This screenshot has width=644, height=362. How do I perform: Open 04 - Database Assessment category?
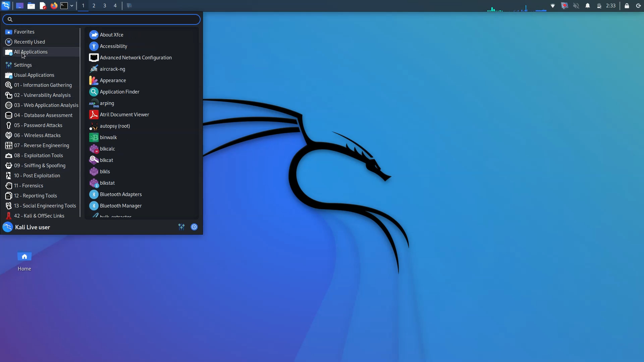41,115
